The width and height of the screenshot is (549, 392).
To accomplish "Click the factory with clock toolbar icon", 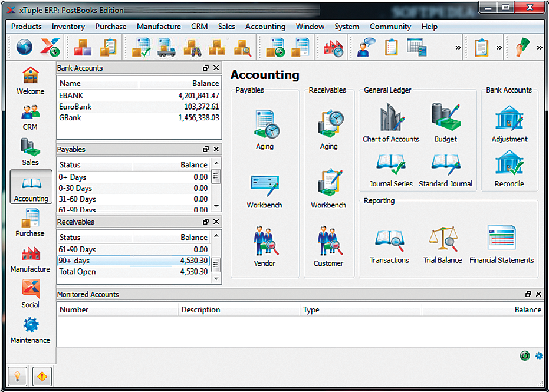I will 334,48.
